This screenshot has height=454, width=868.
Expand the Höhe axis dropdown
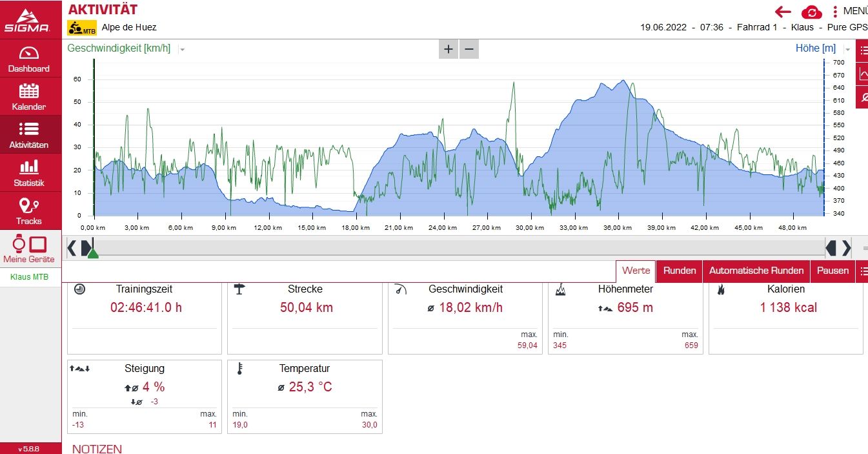click(x=847, y=49)
